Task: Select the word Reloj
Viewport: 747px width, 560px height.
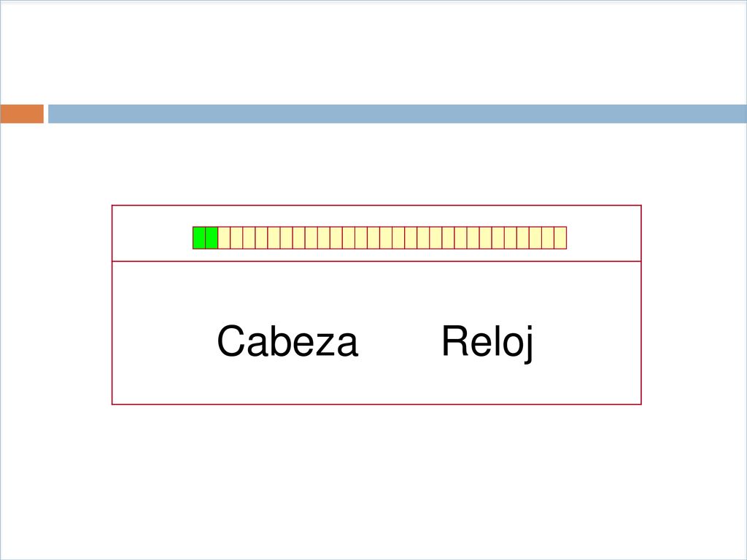Action: pos(487,343)
